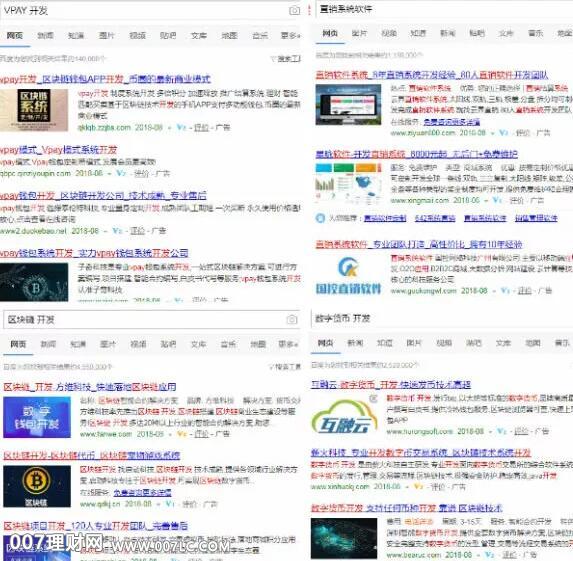
Task: Open the dropdown arrow after qklqb.zzjba.com 2018-08
Action: click(170, 128)
